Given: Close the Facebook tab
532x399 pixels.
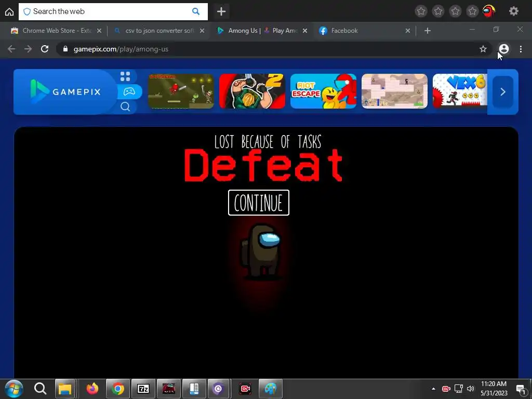Looking at the screenshot, I should point(408,31).
